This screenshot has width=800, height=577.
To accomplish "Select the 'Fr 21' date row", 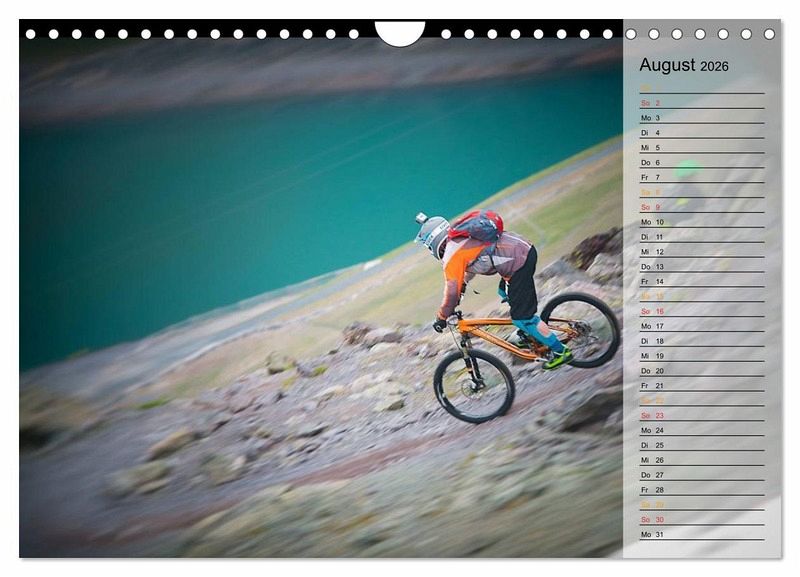I will click(x=702, y=386).
